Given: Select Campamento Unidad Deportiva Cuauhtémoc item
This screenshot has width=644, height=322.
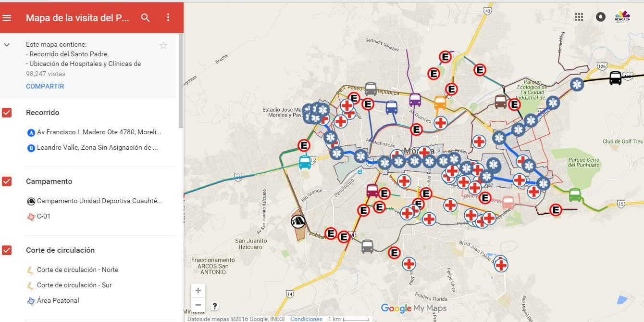Looking at the screenshot, I should click(99, 201).
